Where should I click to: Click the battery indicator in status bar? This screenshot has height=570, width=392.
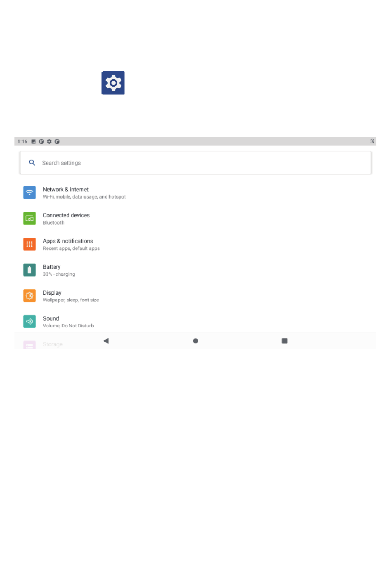[372, 141]
